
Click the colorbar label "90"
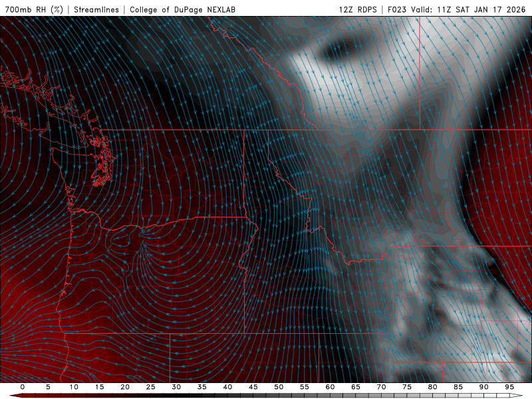point(484,387)
